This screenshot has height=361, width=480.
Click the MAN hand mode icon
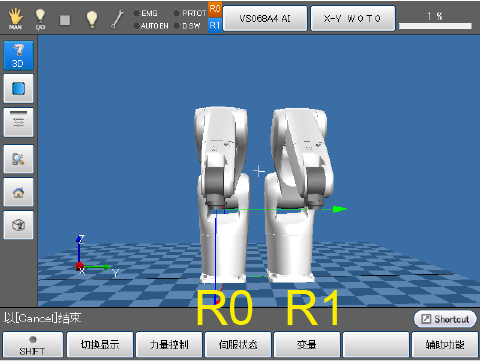point(15,19)
